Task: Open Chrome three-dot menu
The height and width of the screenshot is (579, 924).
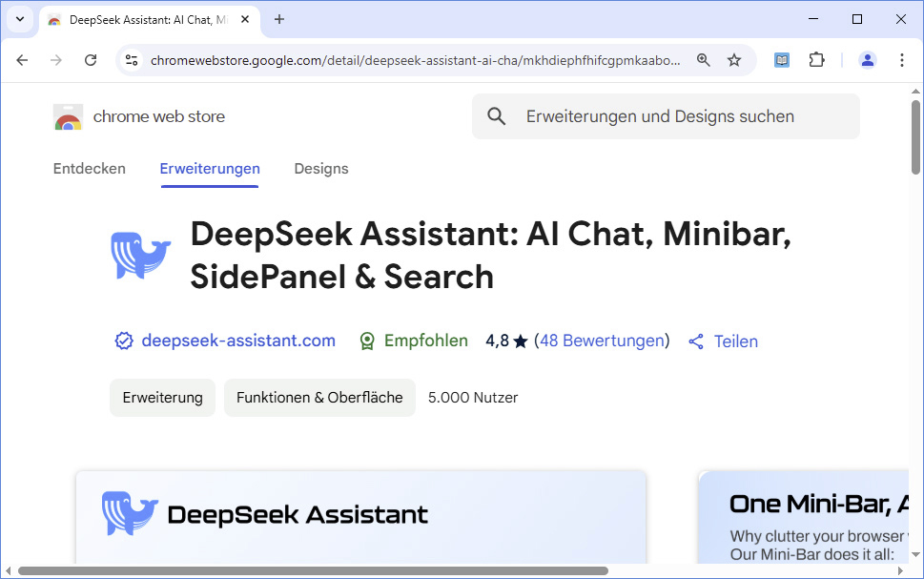Action: coord(902,60)
